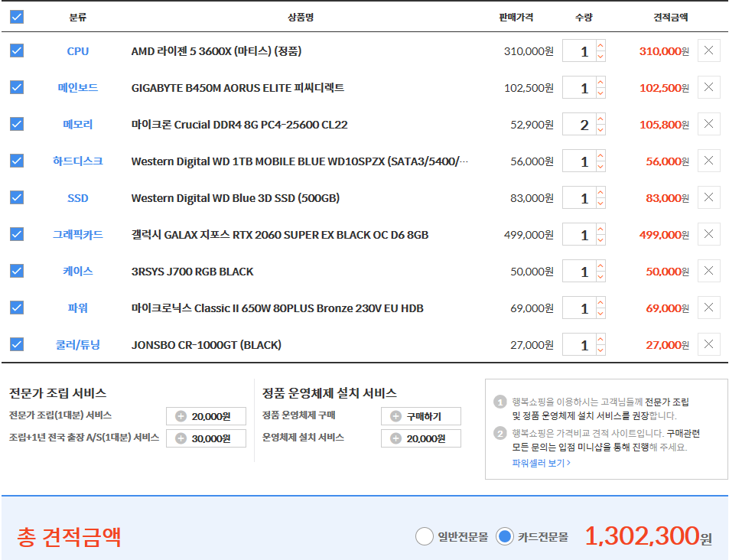Uncheck the CPU row checkbox
The width and height of the screenshot is (729, 560).
(17, 50)
